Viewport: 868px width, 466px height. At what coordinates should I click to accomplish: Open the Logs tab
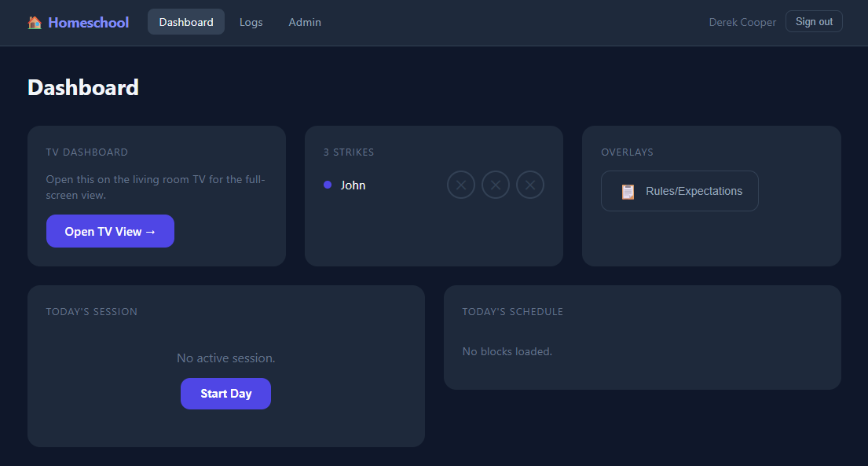coord(251,22)
